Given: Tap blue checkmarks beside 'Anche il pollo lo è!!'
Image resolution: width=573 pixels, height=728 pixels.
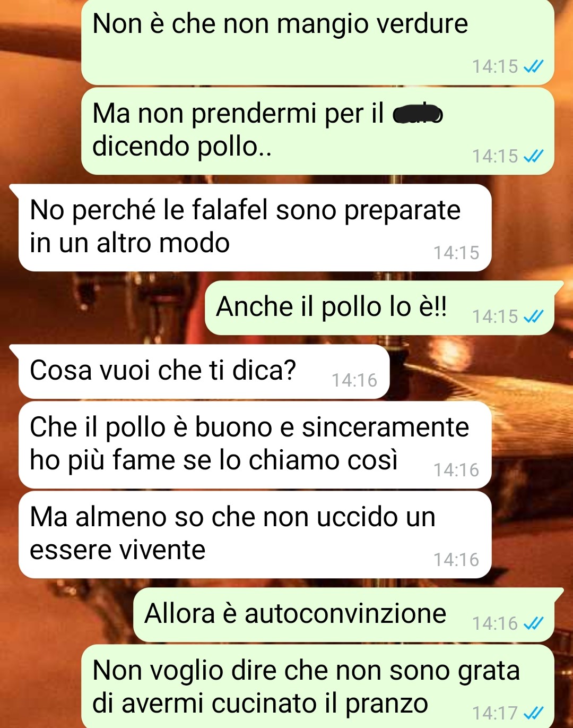Looking at the screenshot, I should [x=533, y=316].
